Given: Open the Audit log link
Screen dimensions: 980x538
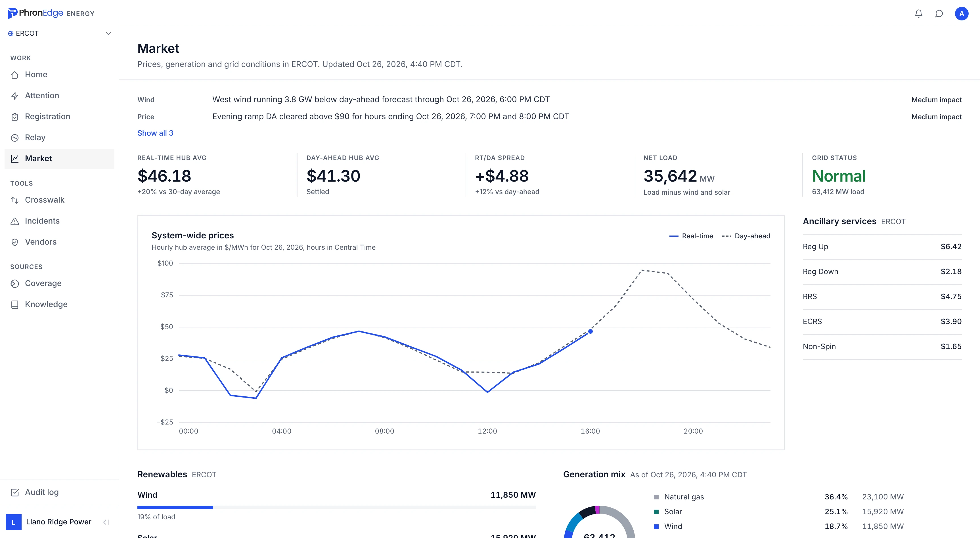Looking at the screenshot, I should 59,492.
